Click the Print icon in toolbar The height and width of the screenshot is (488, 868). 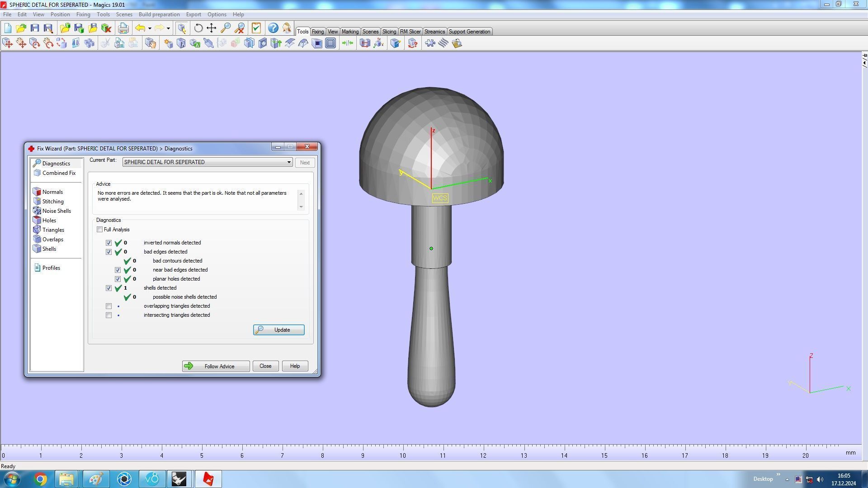click(123, 28)
